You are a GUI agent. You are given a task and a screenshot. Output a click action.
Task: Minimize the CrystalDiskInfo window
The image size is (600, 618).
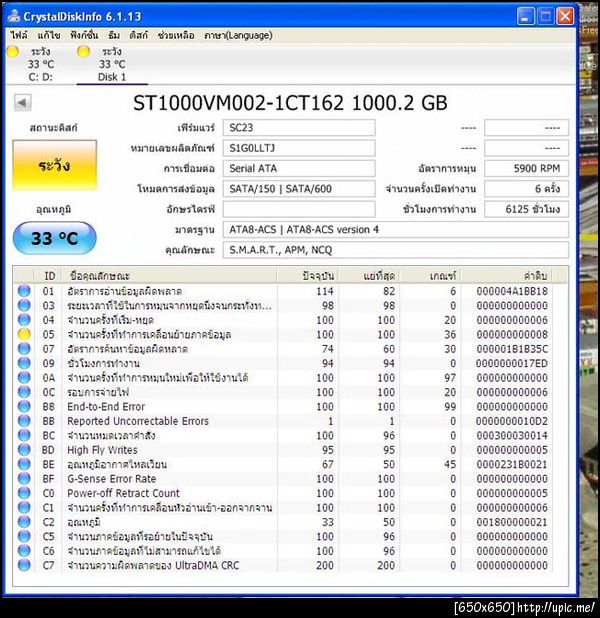tap(526, 16)
